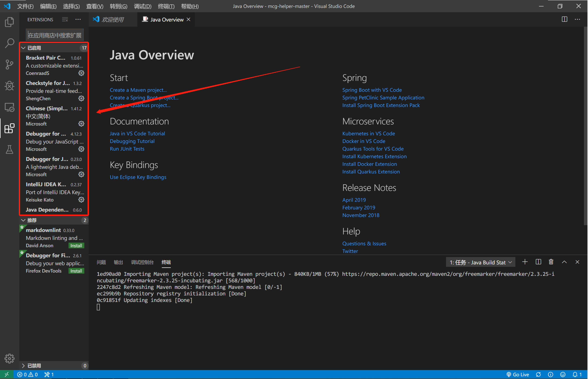Open the Test flask view icon

pyautogui.click(x=9, y=149)
